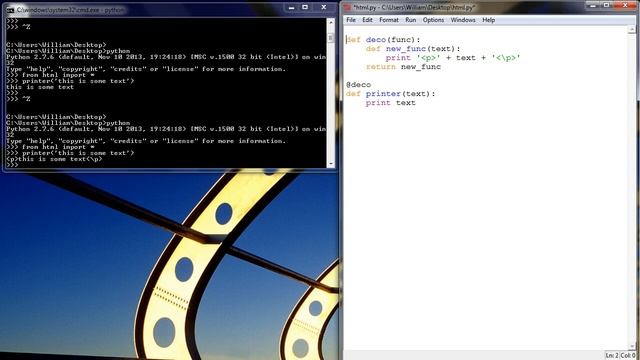Click the print '<p>' + text line
The height and width of the screenshot is (360, 640).
click(x=453, y=58)
